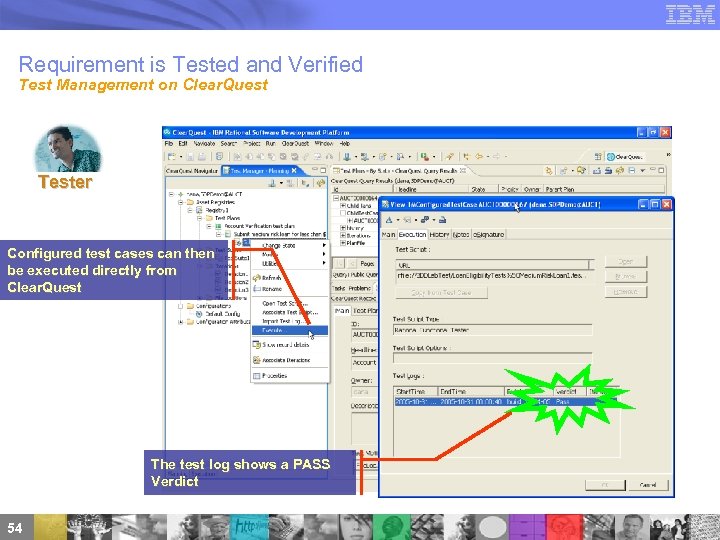Switch to the Main tab in dialog

point(388,235)
